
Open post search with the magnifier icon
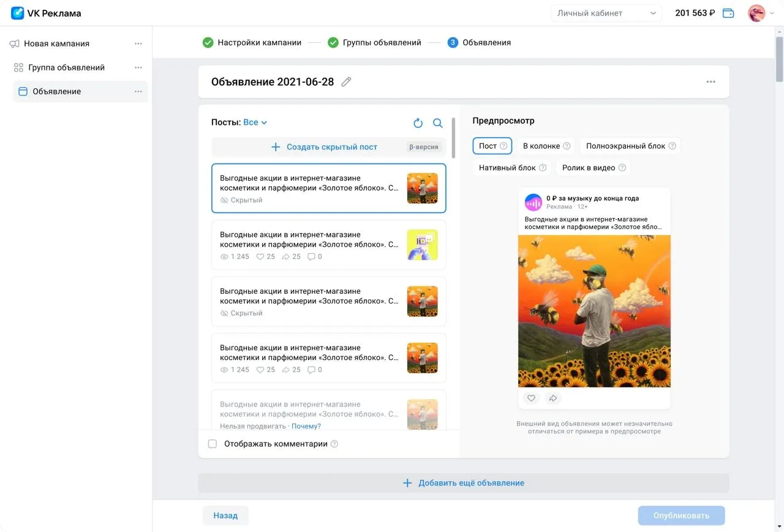tap(438, 123)
